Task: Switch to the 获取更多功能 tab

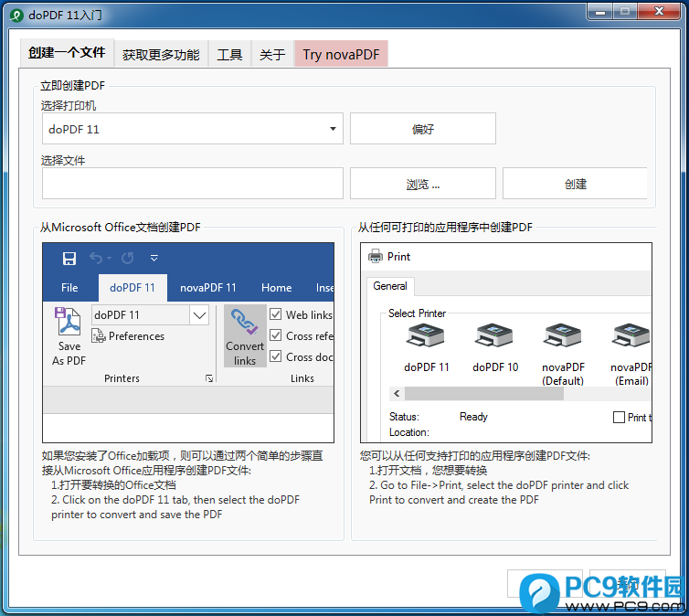Action: tap(161, 55)
